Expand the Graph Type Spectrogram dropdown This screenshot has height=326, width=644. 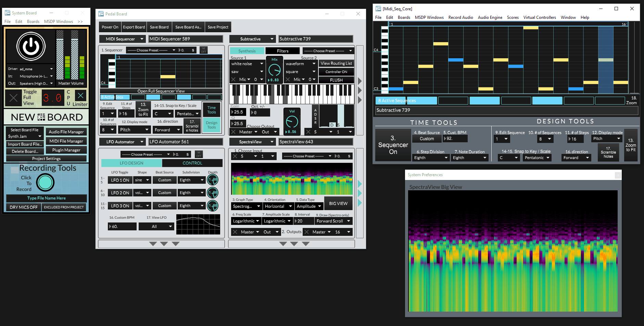click(247, 206)
